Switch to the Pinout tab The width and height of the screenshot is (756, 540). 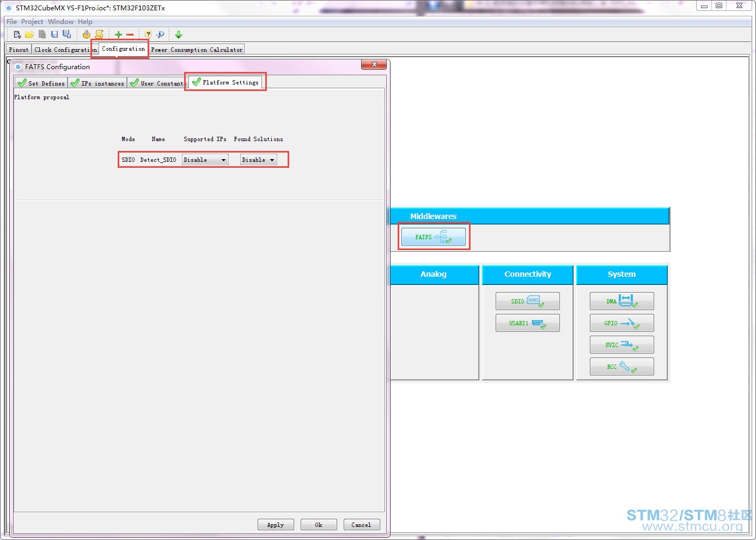19,50
